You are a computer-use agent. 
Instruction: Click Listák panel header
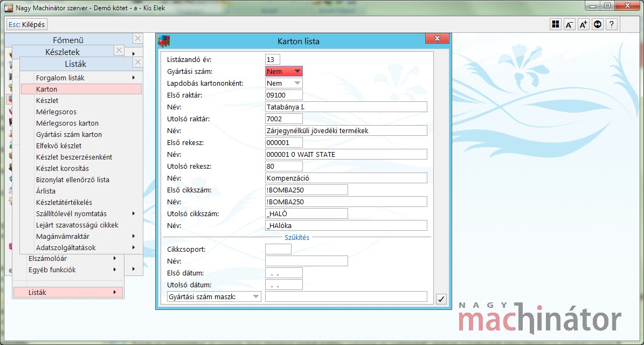coord(76,64)
